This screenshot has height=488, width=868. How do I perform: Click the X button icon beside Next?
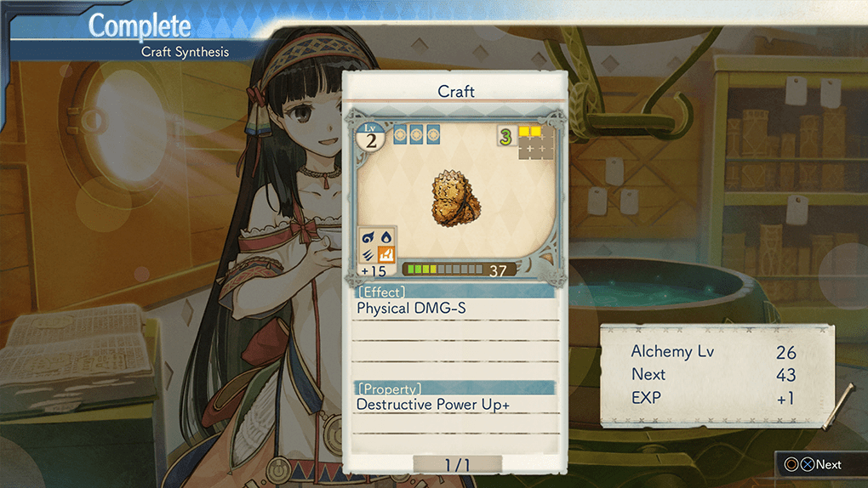pyautogui.click(x=808, y=465)
